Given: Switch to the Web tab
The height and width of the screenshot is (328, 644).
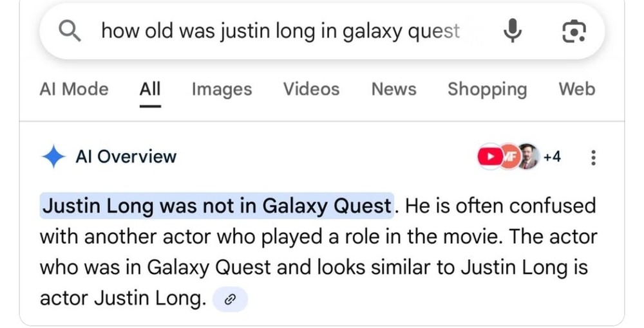Looking at the screenshot, I should pyautogui.click(x=576, y=89).
